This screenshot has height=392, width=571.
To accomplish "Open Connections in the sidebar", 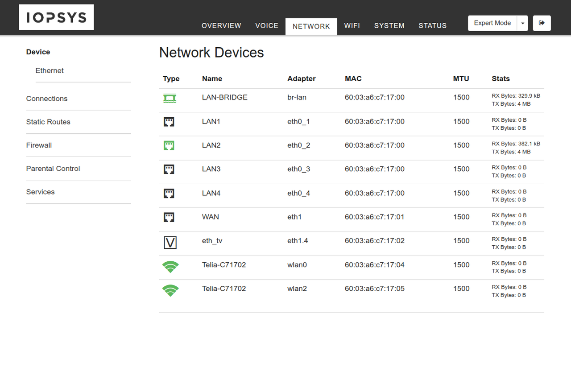I will pos(47,99).
